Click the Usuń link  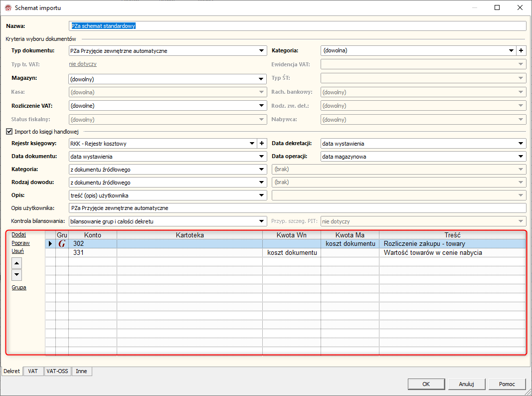pyautogui.click(x=18, y=251)
